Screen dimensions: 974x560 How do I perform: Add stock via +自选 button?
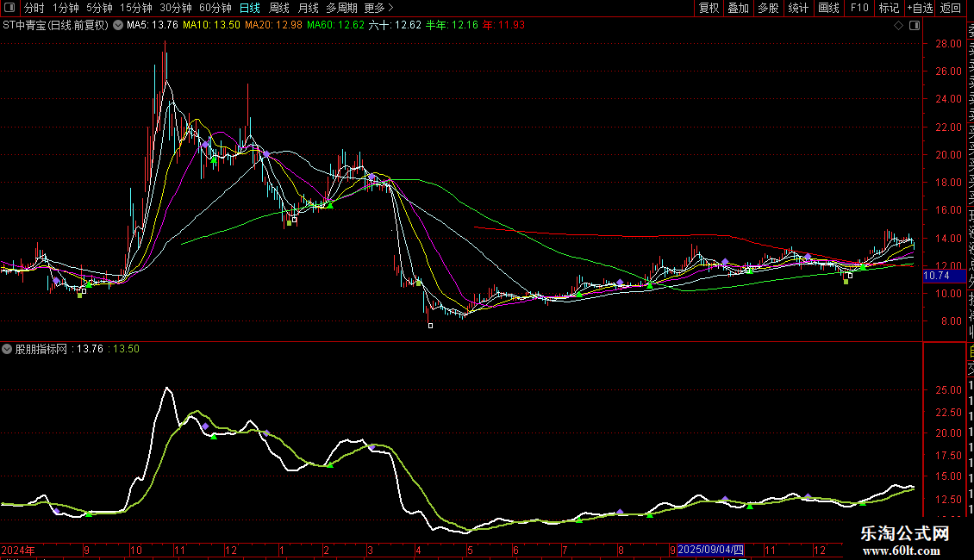point(920,8)
